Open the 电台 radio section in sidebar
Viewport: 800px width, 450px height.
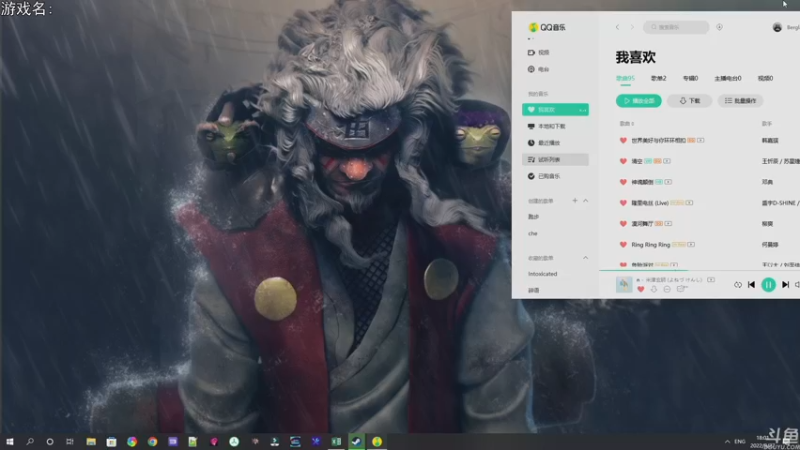538,69
